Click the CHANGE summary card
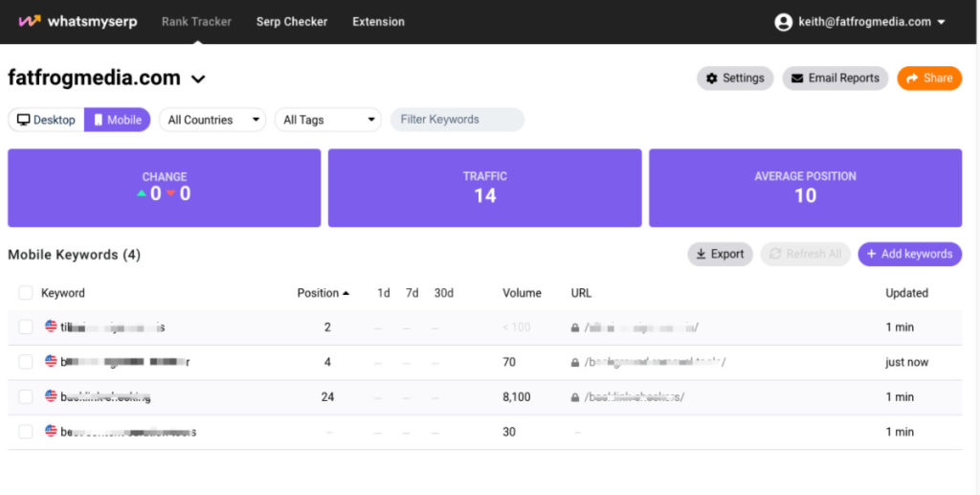 [165, 188]
